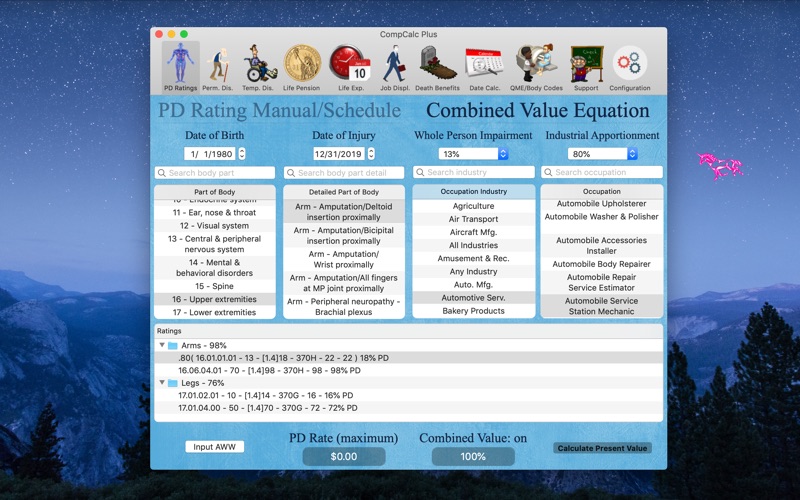Open the Perm. Dis. toolbar icon
This screenshot has width=800, height=500.
(x=218, y=67)
